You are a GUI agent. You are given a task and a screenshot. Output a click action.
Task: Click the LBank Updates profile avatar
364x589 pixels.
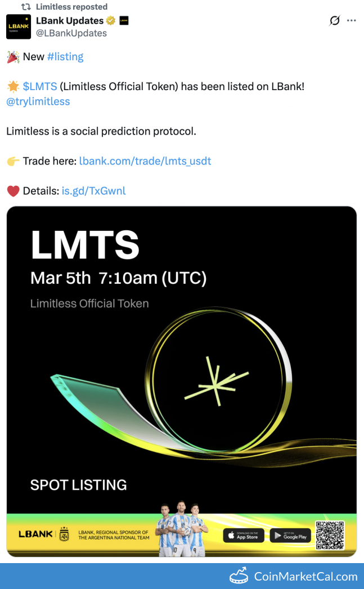[x=18, y=26]
